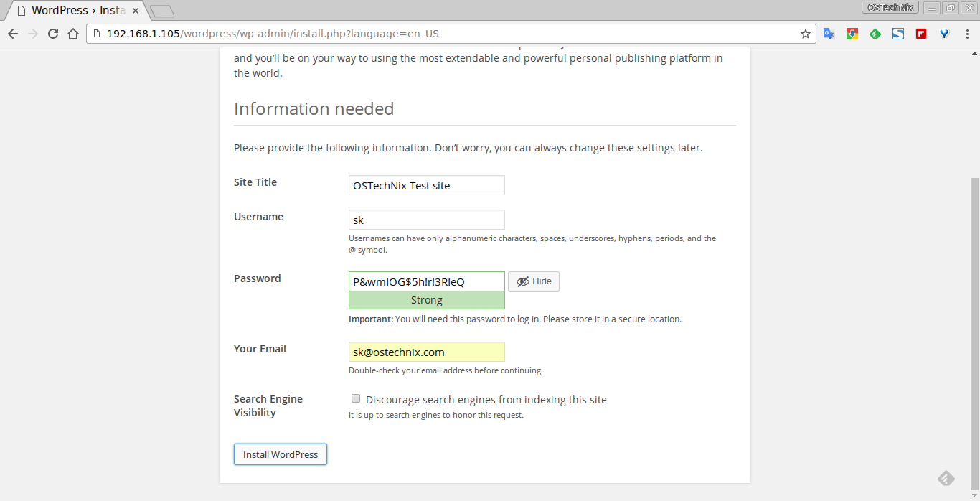This screenshot has width=980, height=501.
Task: Click 'Usernames can have only alphanumeric characters' hint
Action: [532, 244]
